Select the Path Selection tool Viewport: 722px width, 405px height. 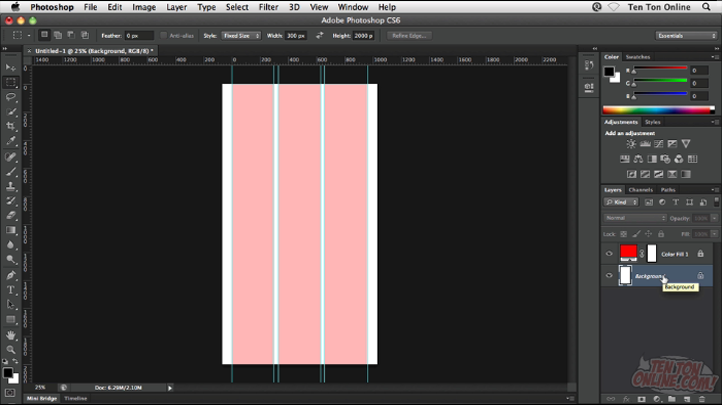click(11, 304)
